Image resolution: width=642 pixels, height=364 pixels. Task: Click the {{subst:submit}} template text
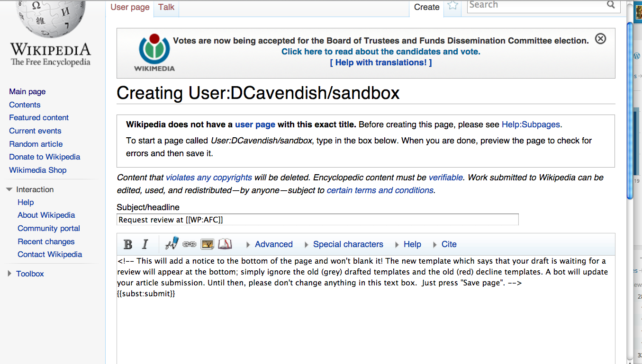146,293
